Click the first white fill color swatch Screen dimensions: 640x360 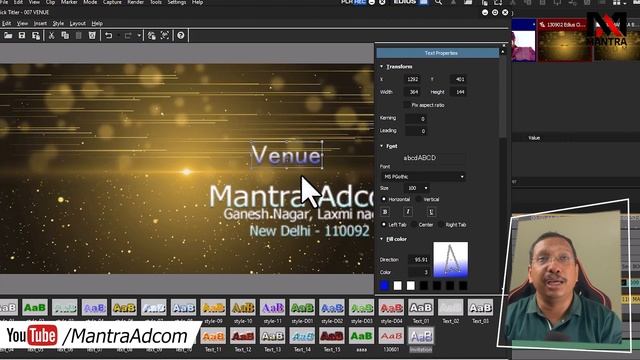click(398, 286)
